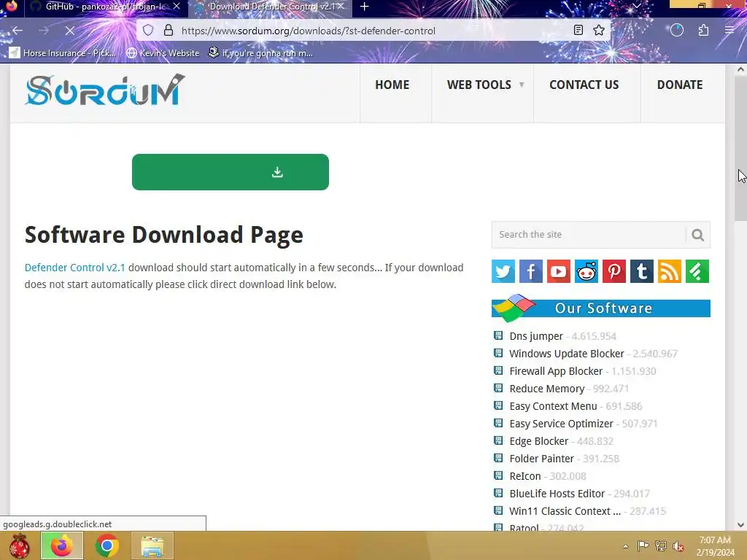Click the Twitter social icon
This screenshot has height=560, width=747.
click(x=503, y=271)
